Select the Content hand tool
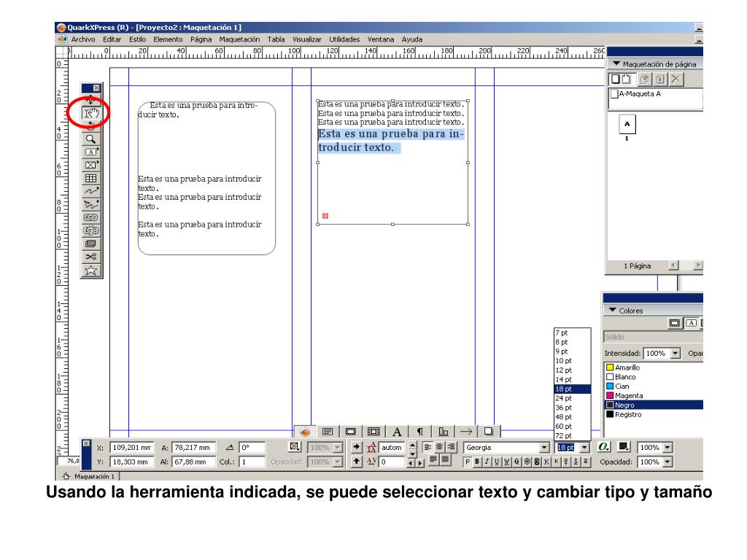The image size is (747, 560). pyautogui.click(x=90, y=113)
